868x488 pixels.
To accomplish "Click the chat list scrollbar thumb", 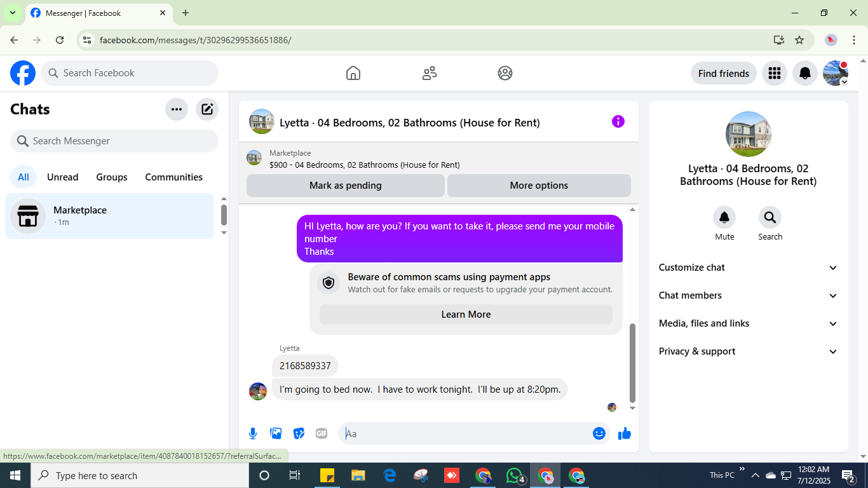I will pos(224,215).
